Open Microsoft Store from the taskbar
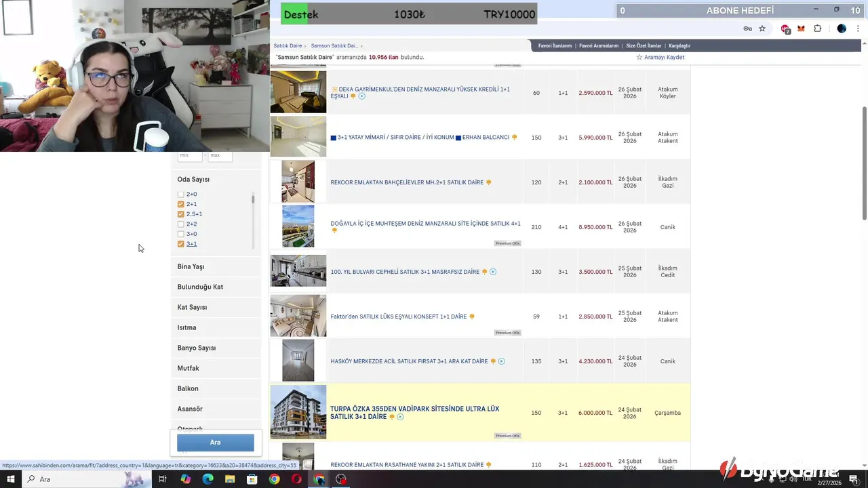Image resolution: width=868 pixels, height=488 pixels. pyautogui.click(x=252, y=479)
